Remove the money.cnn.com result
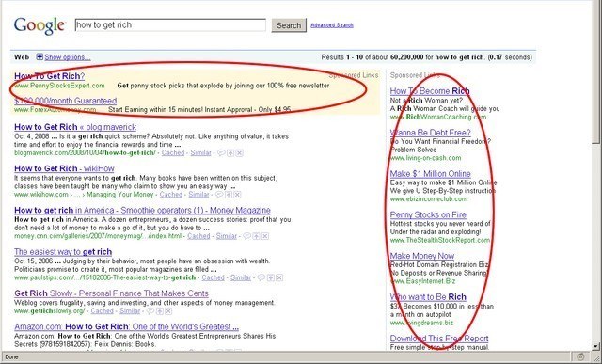This screenshot has width=602, height=364. [265, 236]
